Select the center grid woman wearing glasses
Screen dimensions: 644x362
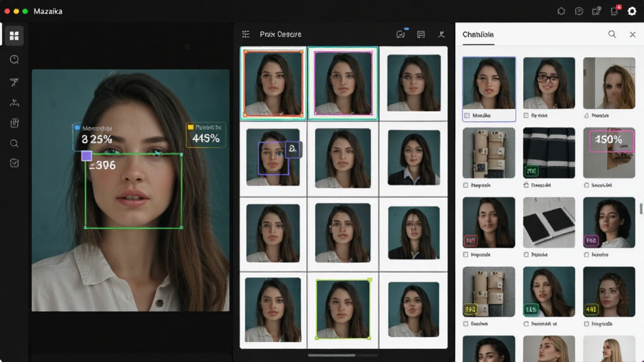(x=414, y=233)
